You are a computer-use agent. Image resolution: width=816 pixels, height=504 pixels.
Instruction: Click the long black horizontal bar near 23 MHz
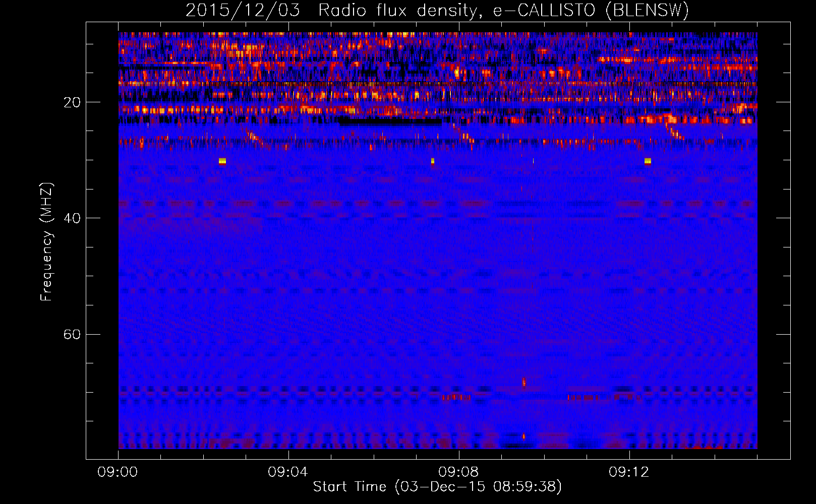(x=390, y=121)
